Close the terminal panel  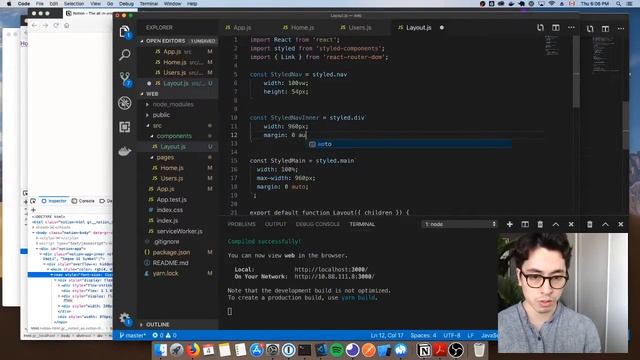point(571,224)
